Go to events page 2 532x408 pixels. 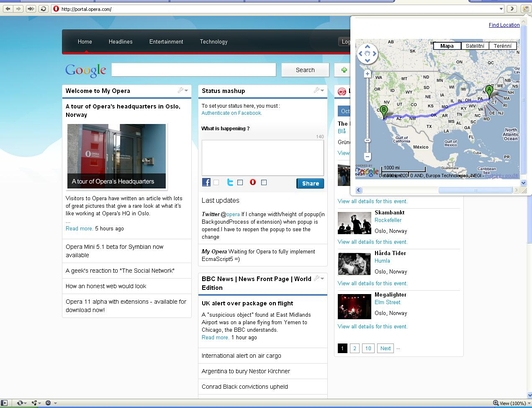pos(355,348)
